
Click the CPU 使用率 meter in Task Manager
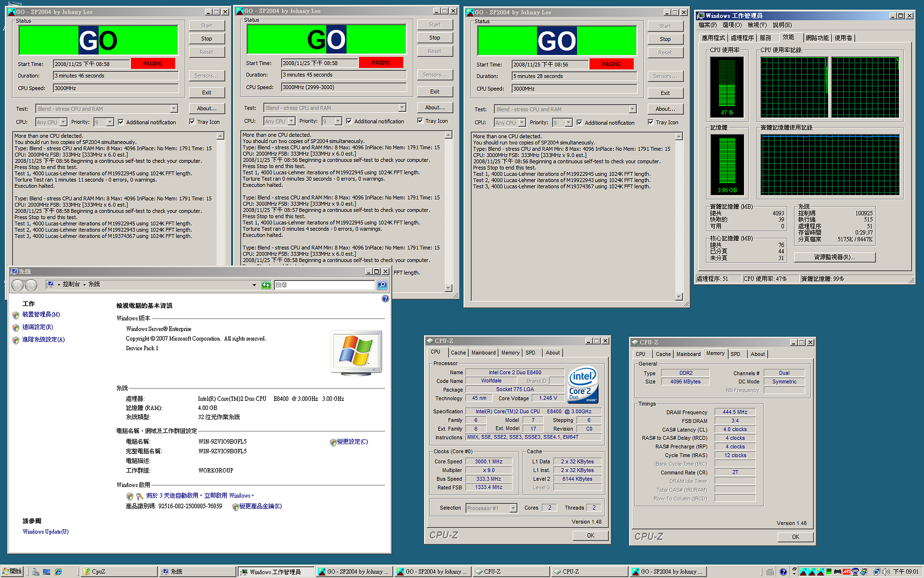coord(727,87)
